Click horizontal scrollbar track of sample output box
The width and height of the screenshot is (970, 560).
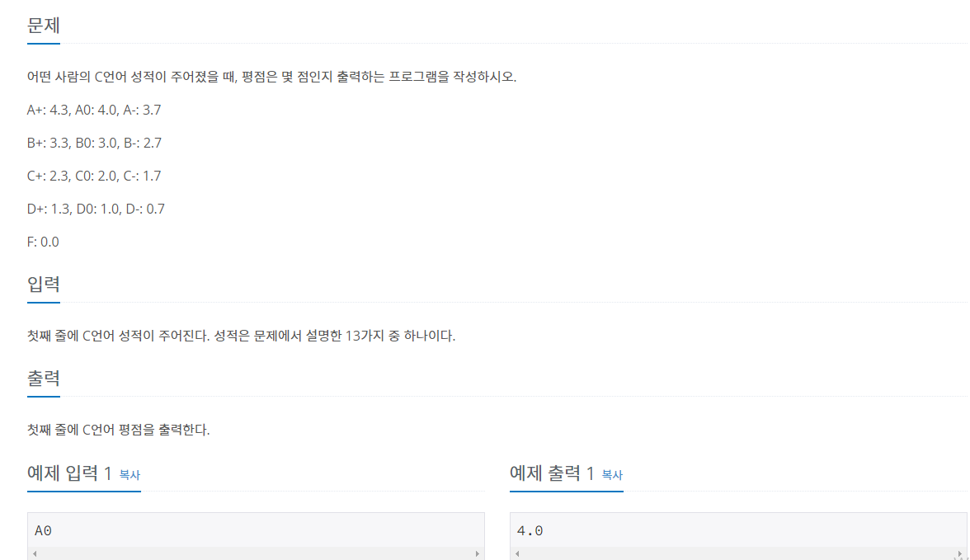[738, 553]
